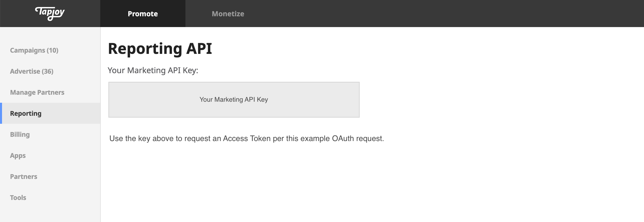Click the Reporting API heading

[160, 48]
